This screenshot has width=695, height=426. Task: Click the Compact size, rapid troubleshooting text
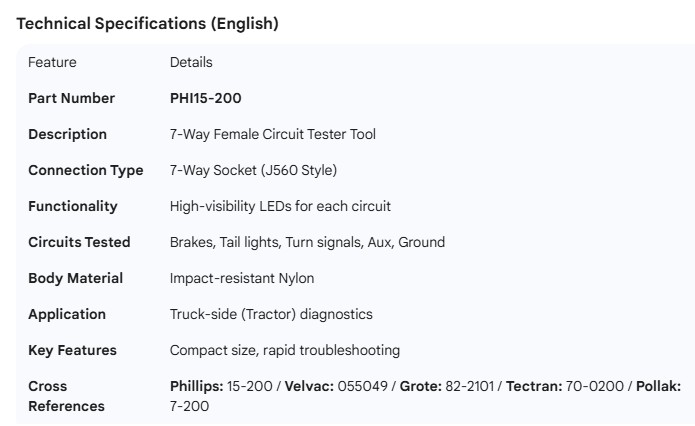coord(285,350)
